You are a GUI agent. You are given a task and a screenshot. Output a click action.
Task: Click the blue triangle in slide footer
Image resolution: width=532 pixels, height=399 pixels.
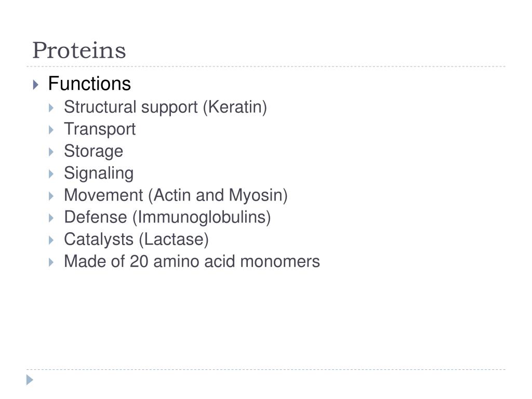click(30, 380)
